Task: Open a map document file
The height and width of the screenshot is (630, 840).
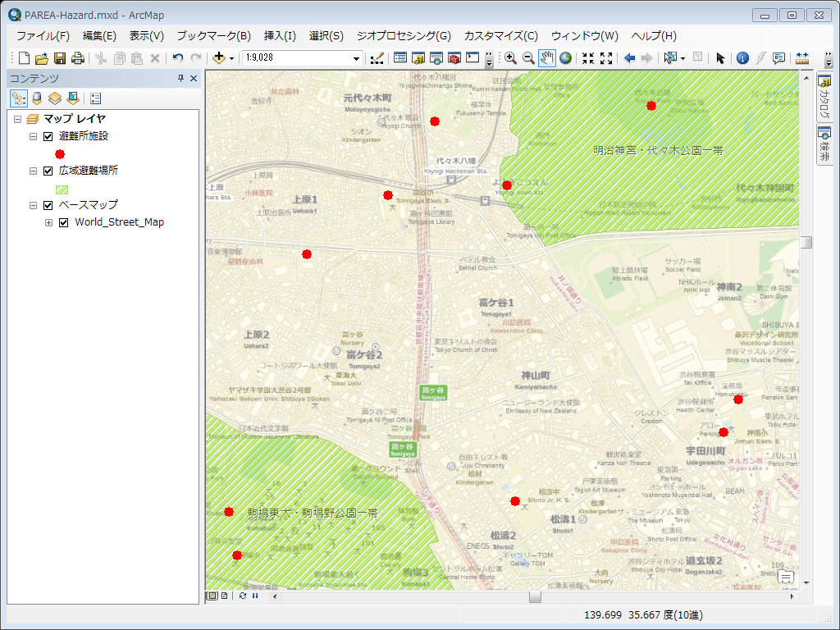Action: pyautogui.click(x=42, y=58)
